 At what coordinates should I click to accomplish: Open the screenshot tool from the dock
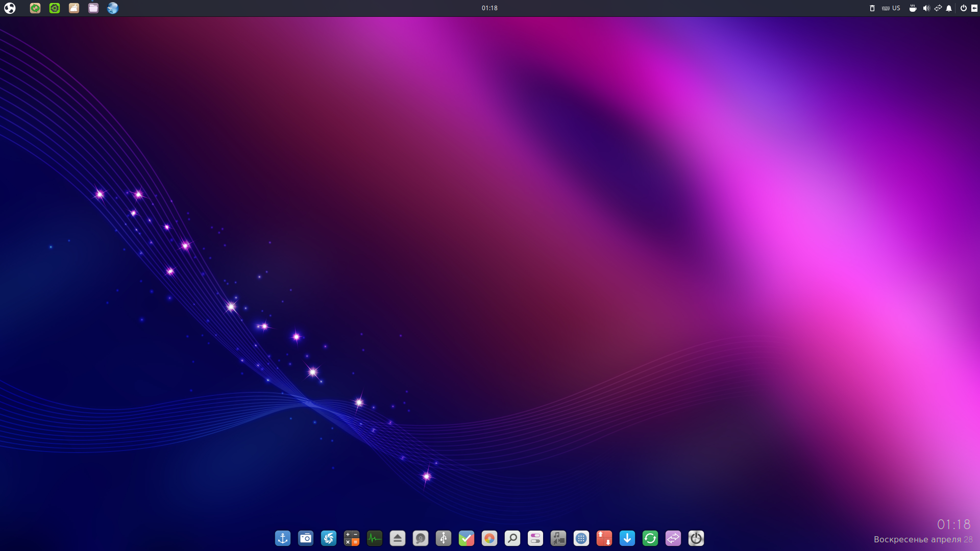[x=306, y=538]
